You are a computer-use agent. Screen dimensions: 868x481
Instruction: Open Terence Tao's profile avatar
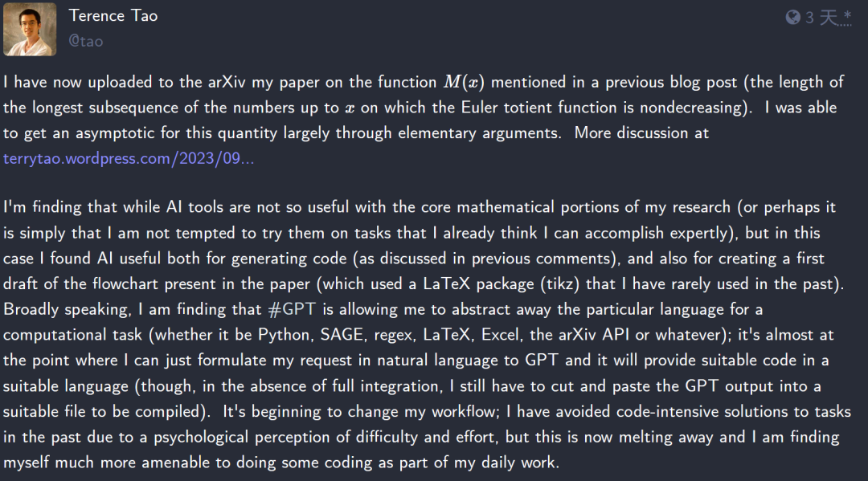30,29
